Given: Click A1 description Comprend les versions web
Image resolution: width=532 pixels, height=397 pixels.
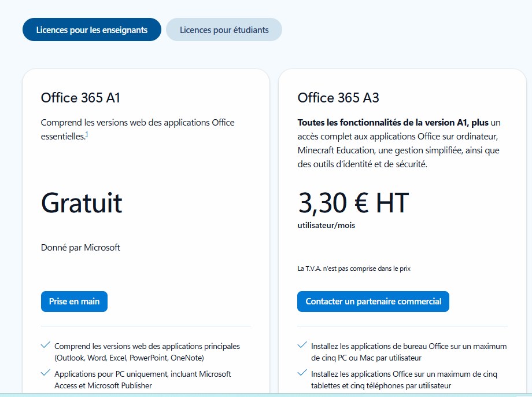Looking at the screenshot, I should coord(138,130).
